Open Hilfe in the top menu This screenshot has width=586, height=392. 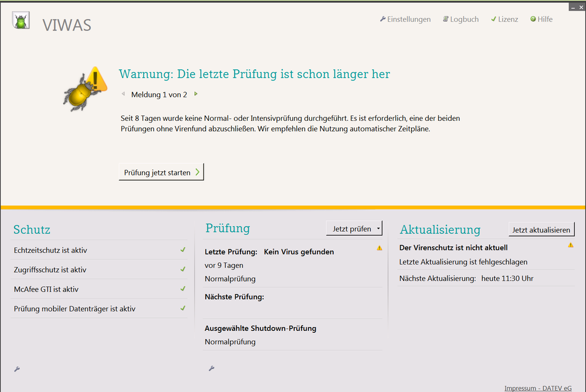pos(541,19)
